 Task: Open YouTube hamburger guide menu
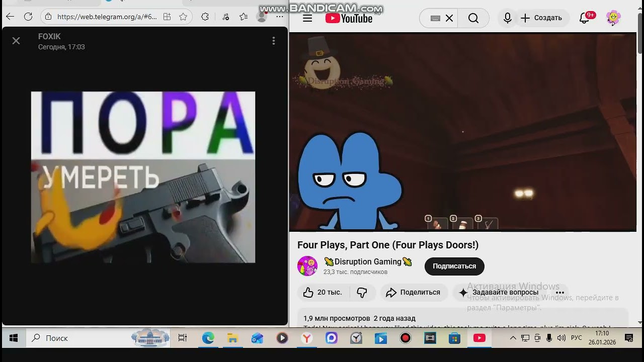pos(307,19)
